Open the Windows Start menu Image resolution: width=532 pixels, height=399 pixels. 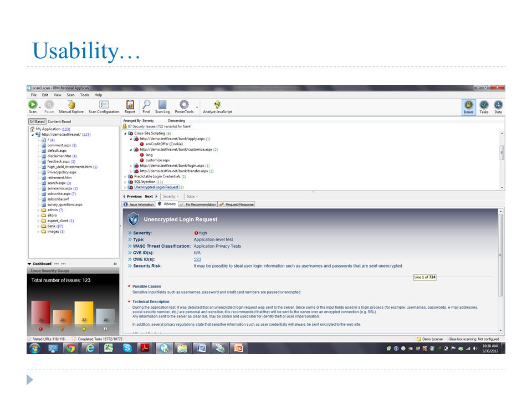(34, 348)
